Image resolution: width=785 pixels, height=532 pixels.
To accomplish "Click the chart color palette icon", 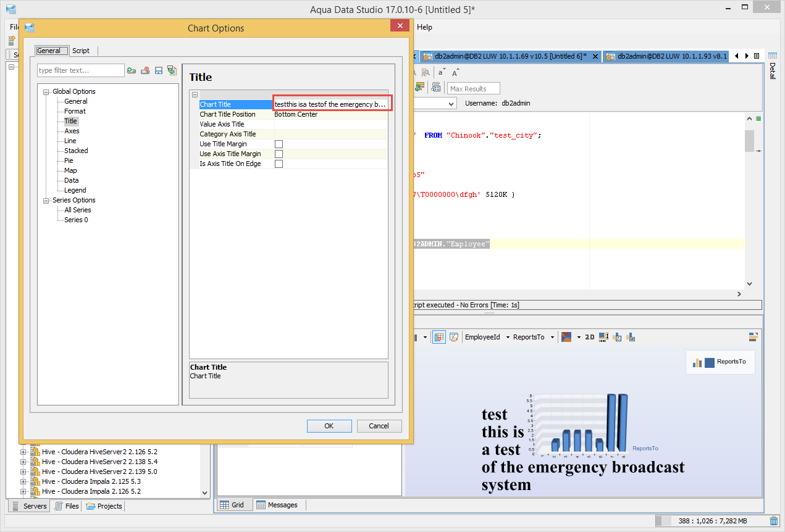I will [x=566, y=337].
